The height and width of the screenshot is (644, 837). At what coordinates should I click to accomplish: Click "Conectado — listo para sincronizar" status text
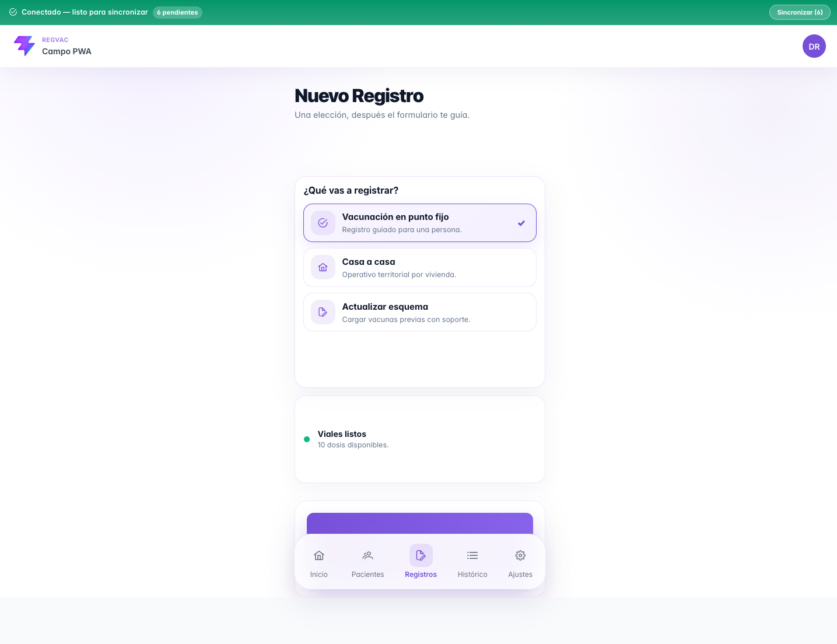coord(85,12)
